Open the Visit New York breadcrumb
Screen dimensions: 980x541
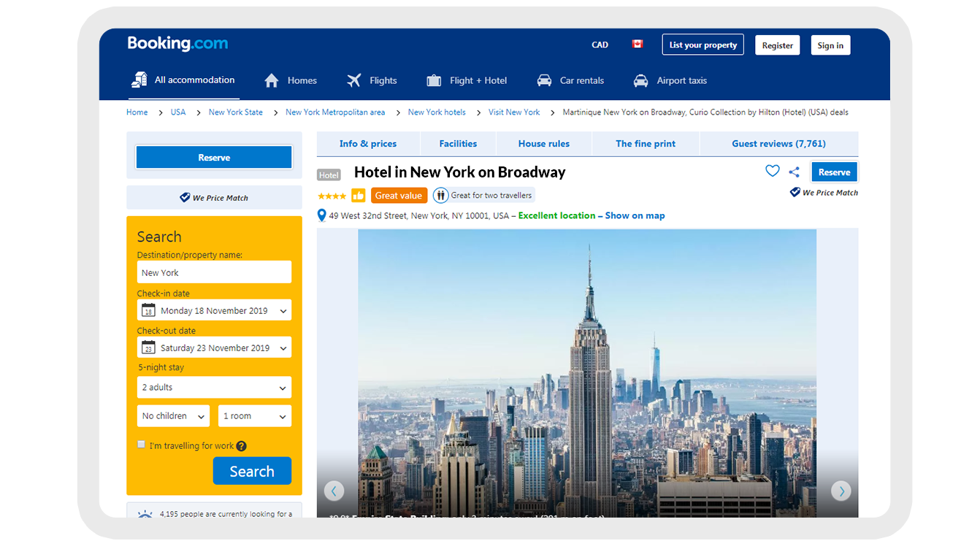pos(514,112)
